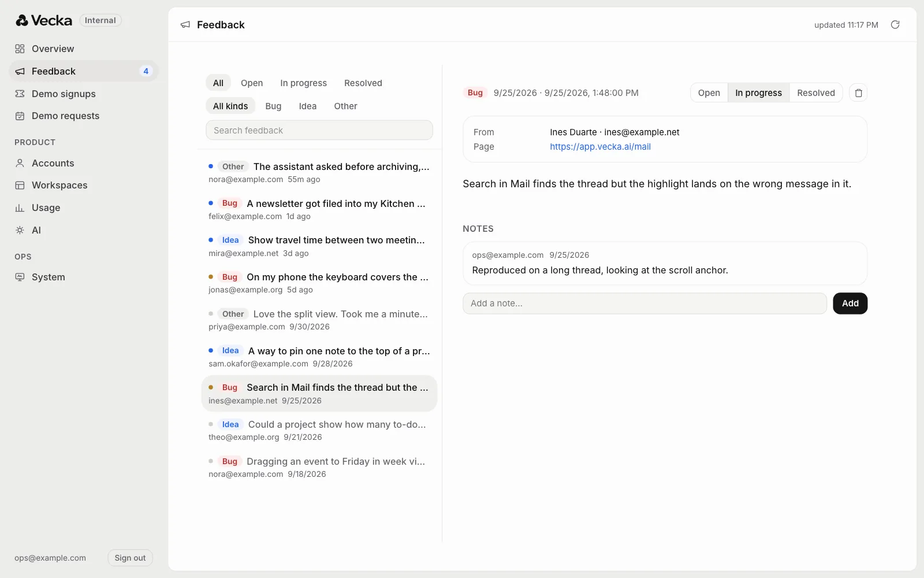The image size is (924, 578).
Task: Click the unread badge showing 4
Action: 146,71
